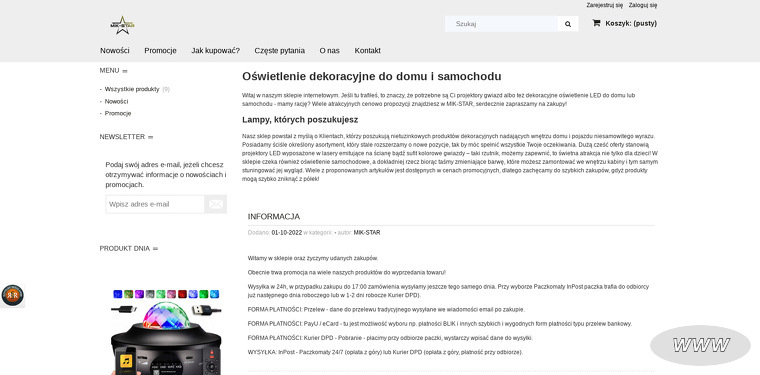Open the O nas menu item

pyautogui.click(x=330, y=50)
